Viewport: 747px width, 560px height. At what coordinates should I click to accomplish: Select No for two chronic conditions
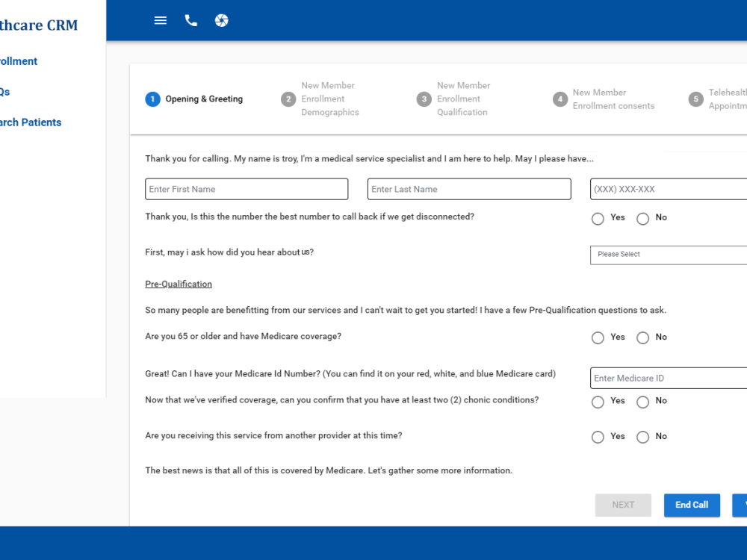(642, 402)
